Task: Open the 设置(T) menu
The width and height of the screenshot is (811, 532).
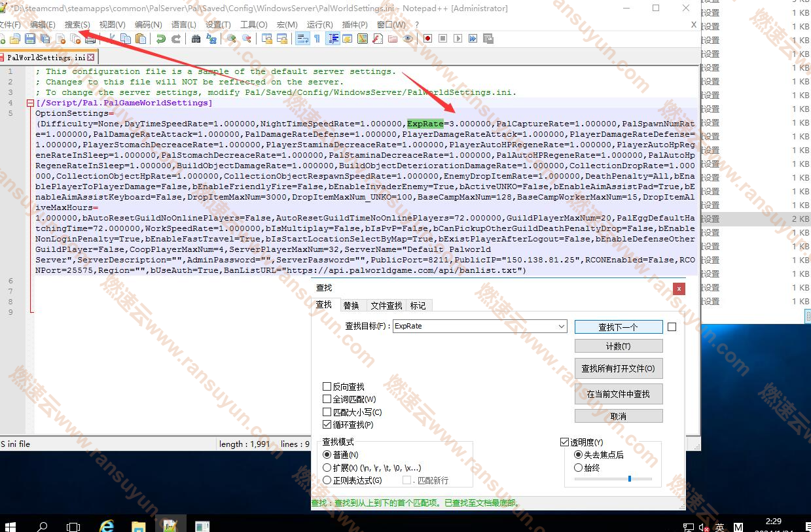Action: [x=218, y=25]
